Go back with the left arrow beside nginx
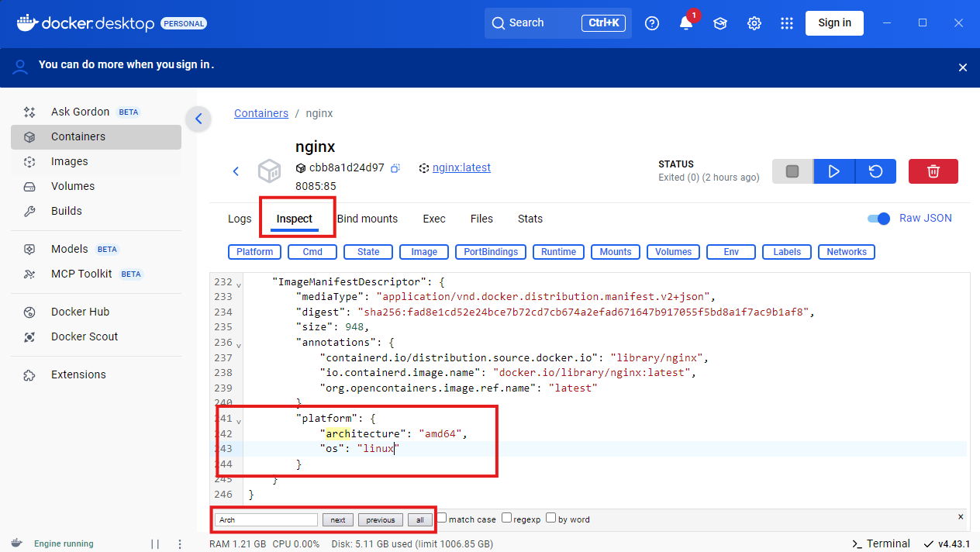 point(236,171)
